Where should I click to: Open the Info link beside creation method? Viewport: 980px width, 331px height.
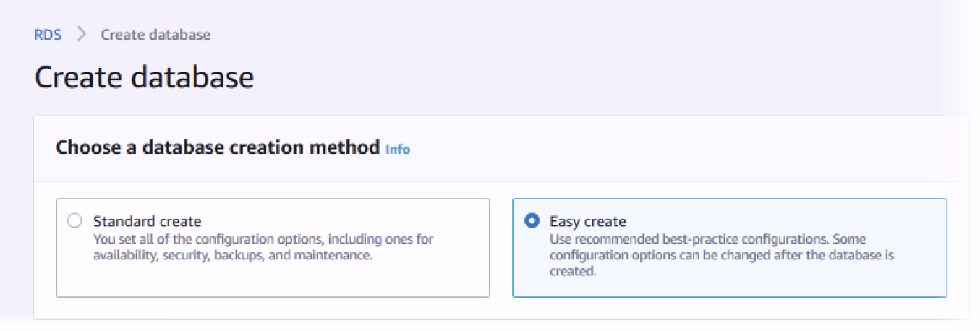(x=398, y=150)
